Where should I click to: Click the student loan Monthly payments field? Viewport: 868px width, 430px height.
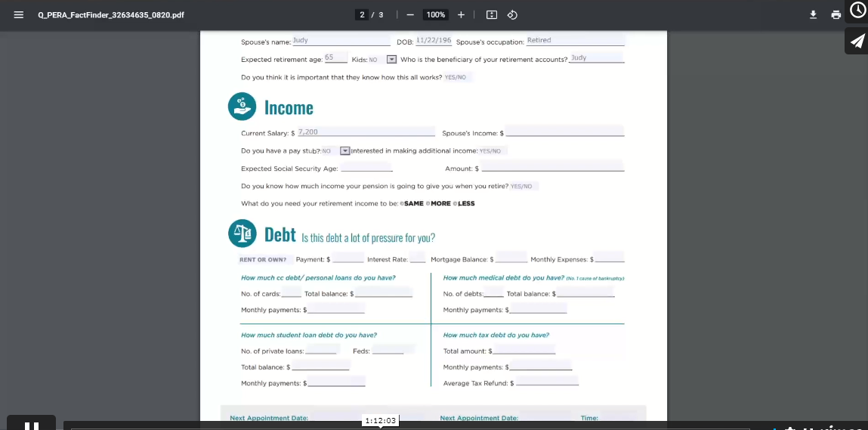(x=337, y=382)
